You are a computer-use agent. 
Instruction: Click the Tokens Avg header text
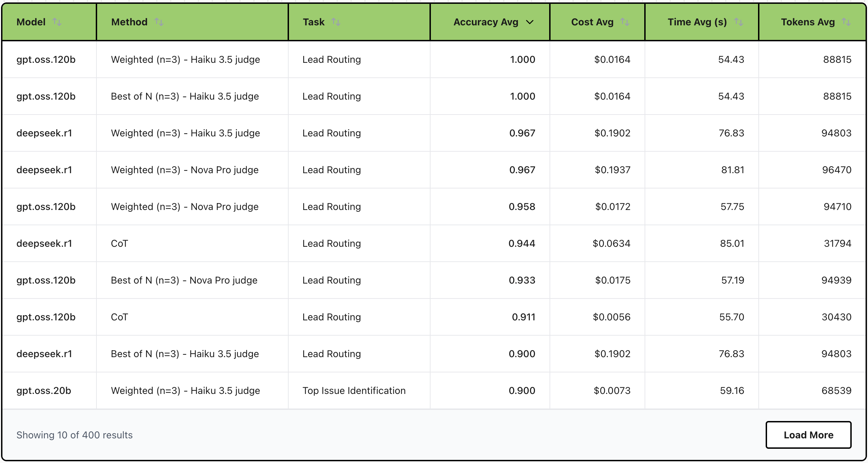(x=808, y=22)
